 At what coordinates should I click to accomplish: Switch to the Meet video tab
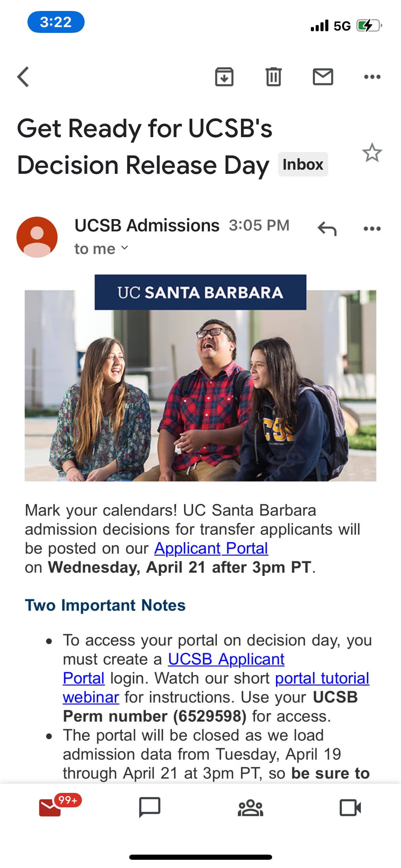tap(350, 807)
